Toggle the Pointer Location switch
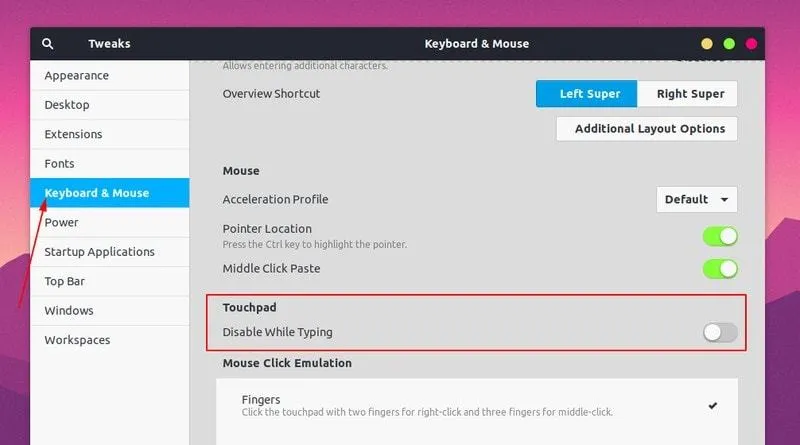800x445 pixels. click(720, 236)
